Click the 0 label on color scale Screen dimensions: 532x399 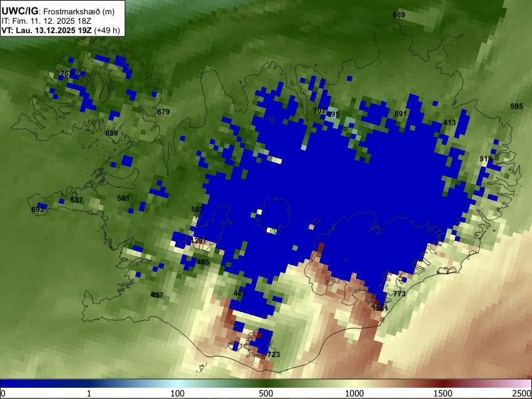[3, 393]
